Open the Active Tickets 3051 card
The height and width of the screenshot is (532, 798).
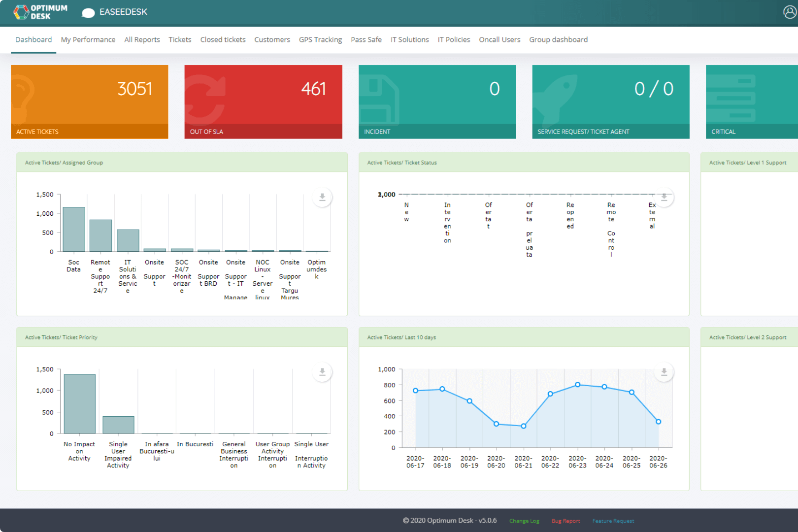pyautogui.click(x=90, y=101)
